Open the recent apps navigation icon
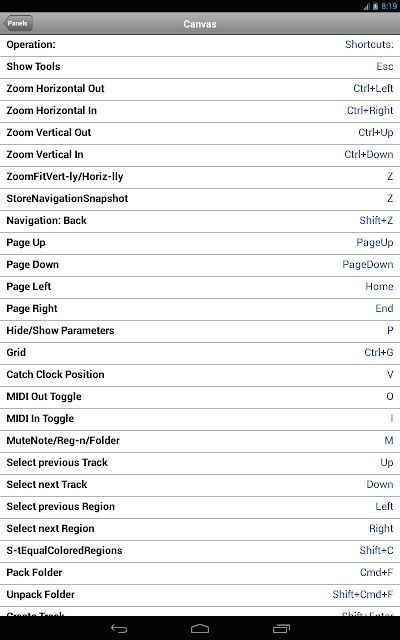Viewport: 400px width, 640px height. click(x=281, y=629)
